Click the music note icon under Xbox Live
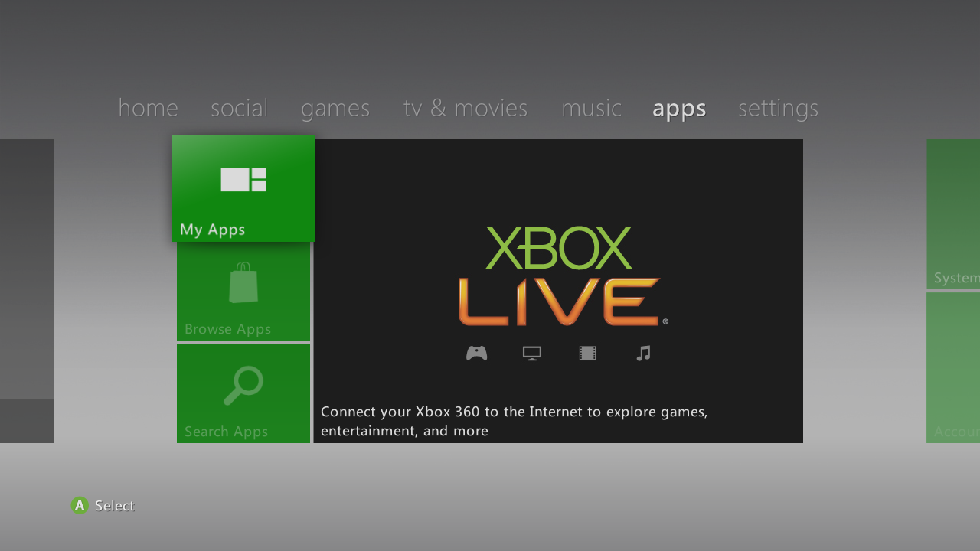This screenshot has height=551, width=980. [643, 353]
